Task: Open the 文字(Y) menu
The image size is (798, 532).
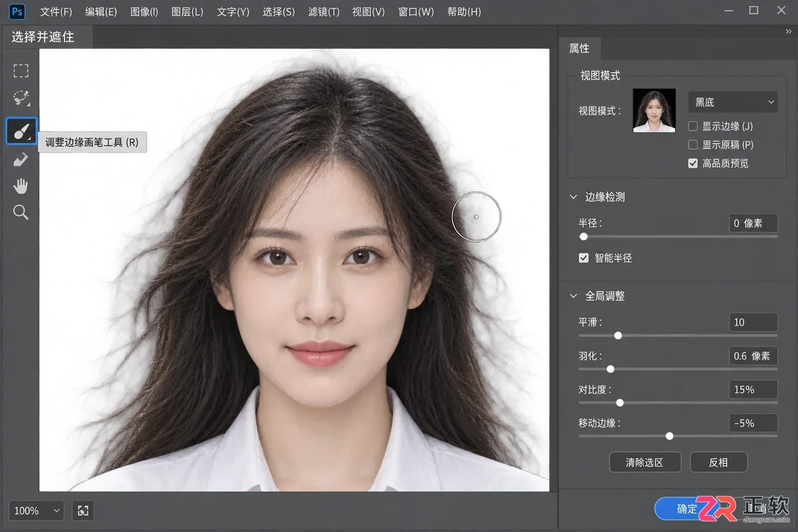Action: click(233, 12)
